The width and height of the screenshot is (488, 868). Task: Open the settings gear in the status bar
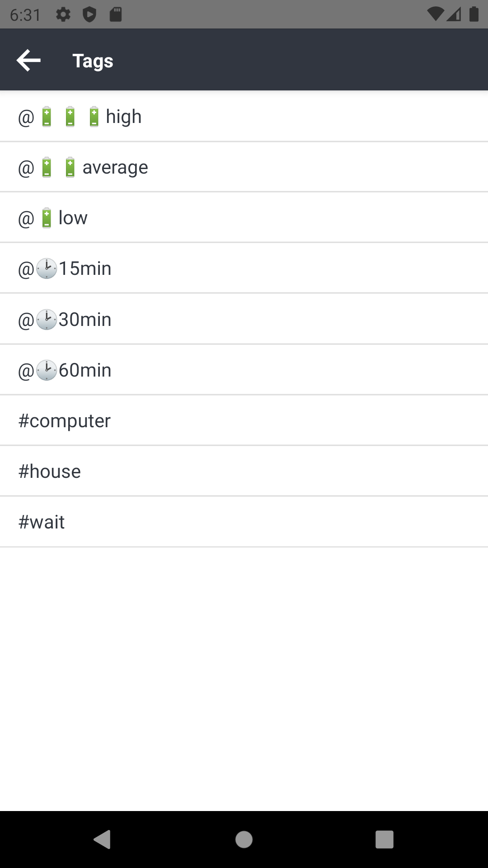click(63, 14)
